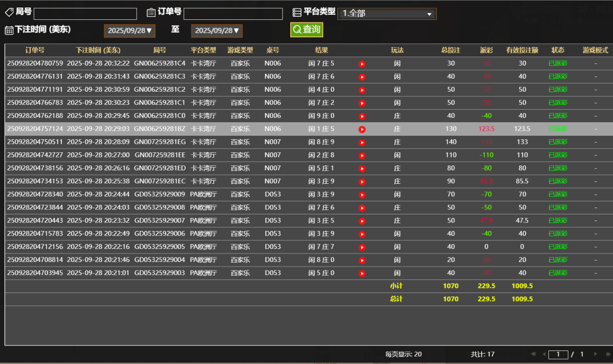Click the 查询 search button
The height and width of the screenshot is (364, 613).
click(306, 30)
